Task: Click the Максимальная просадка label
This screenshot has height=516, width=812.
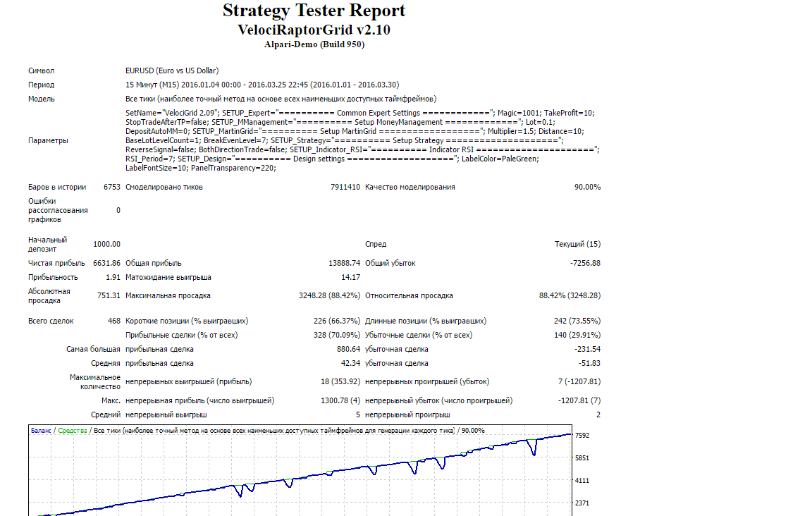Action: click(x=168, y=296)
